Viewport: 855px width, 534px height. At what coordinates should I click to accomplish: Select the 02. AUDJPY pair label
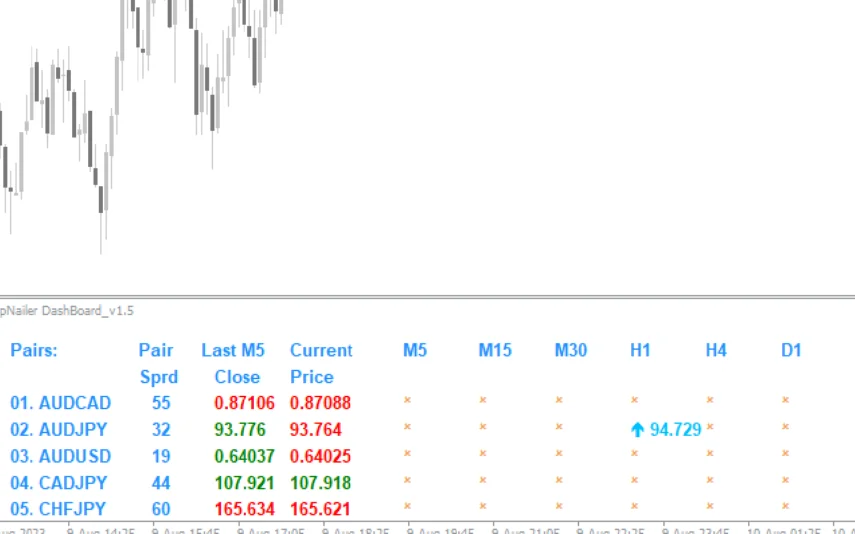60,430
